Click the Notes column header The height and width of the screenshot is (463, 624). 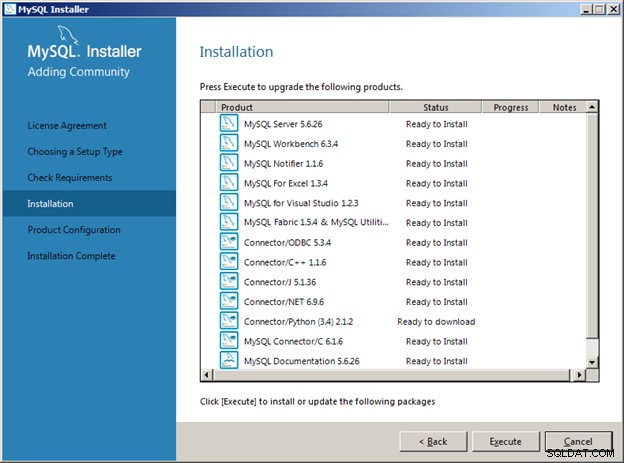tap(564, 107)
